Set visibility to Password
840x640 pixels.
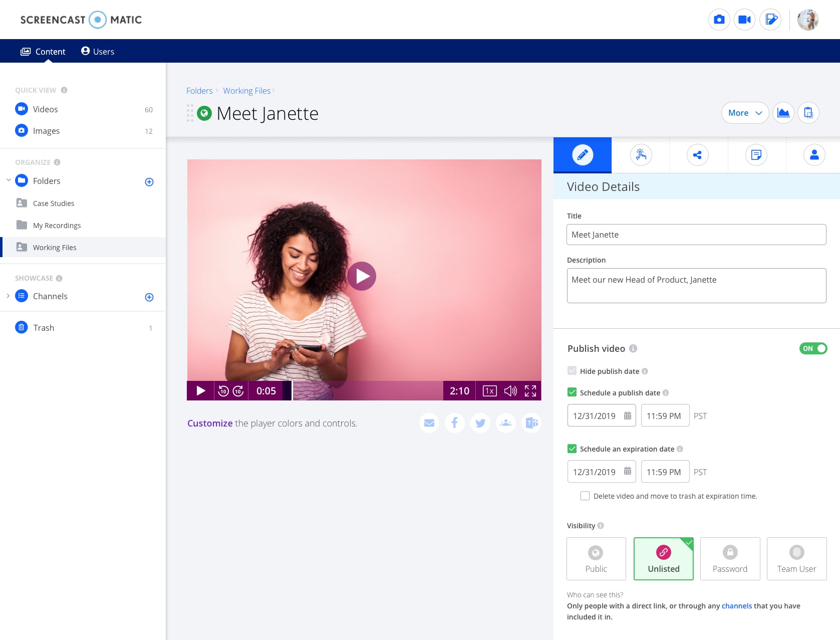[x=730, y=559]
